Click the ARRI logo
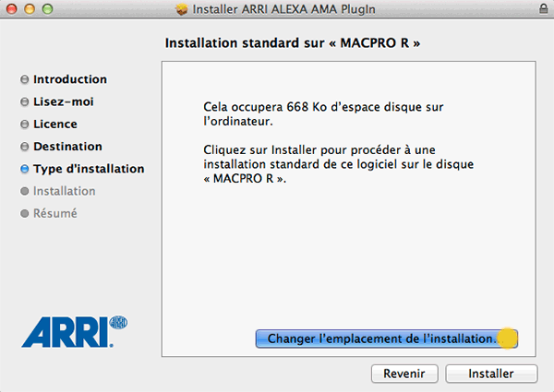The width and height of the screenshot is (554, 392). (x=74, y=332)
